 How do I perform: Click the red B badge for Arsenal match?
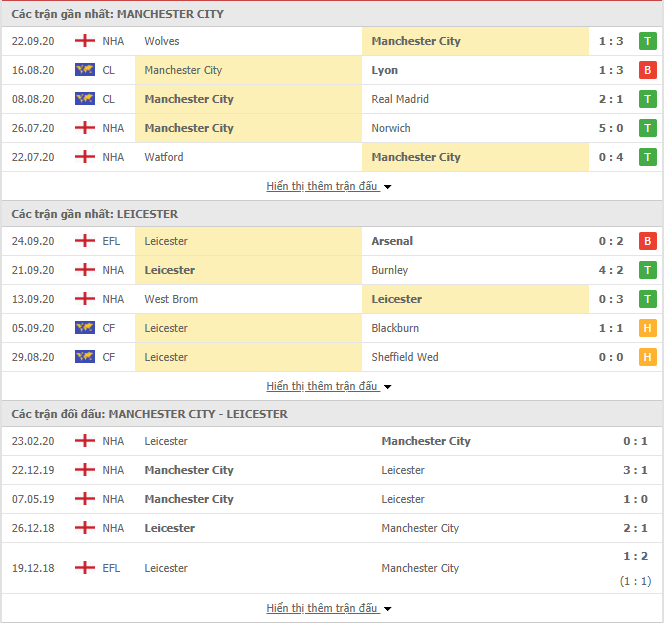[647, 241]
